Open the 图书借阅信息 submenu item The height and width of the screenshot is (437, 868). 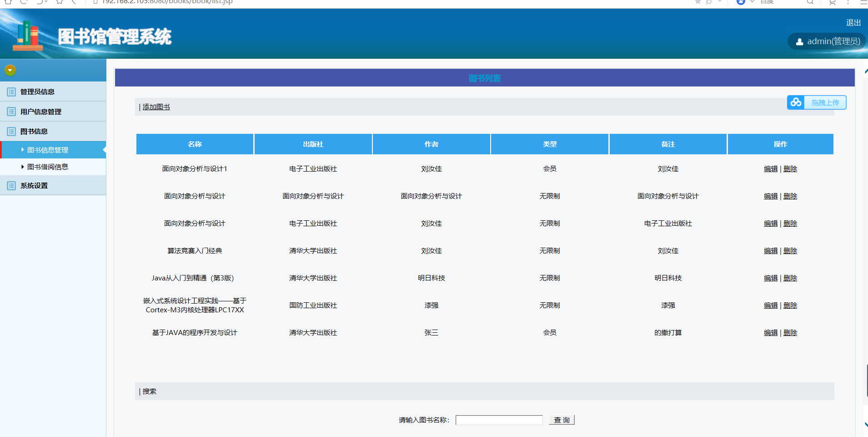47,167
